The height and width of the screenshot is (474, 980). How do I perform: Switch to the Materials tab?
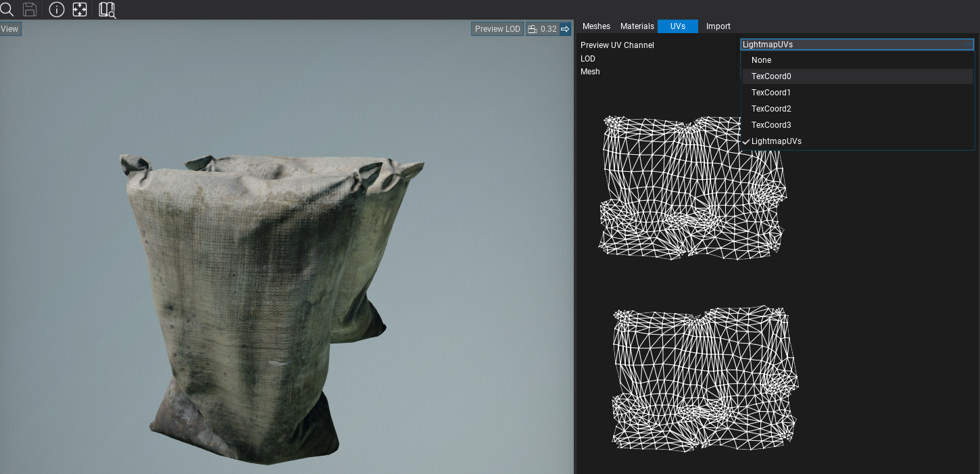(x=637, y=26)
